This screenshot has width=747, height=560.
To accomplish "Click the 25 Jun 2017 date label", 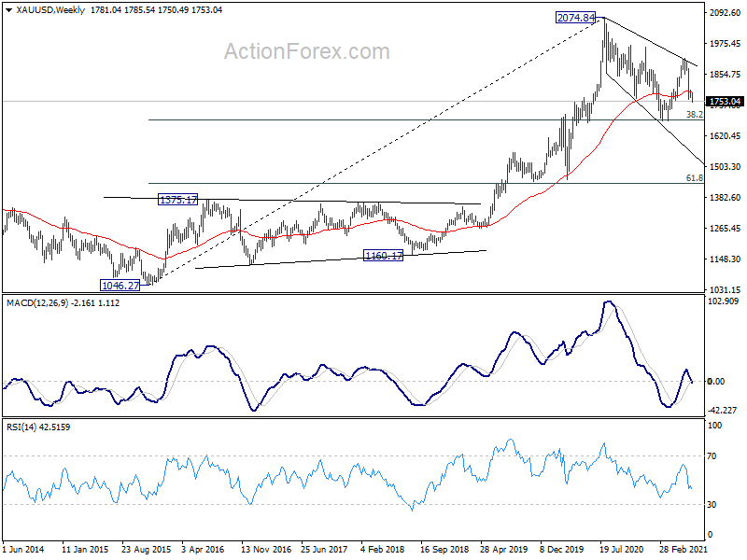I will (324, 549).
